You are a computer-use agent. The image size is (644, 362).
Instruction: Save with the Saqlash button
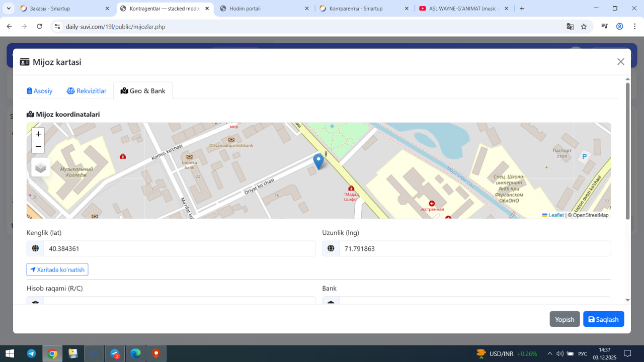coord(603,319)
